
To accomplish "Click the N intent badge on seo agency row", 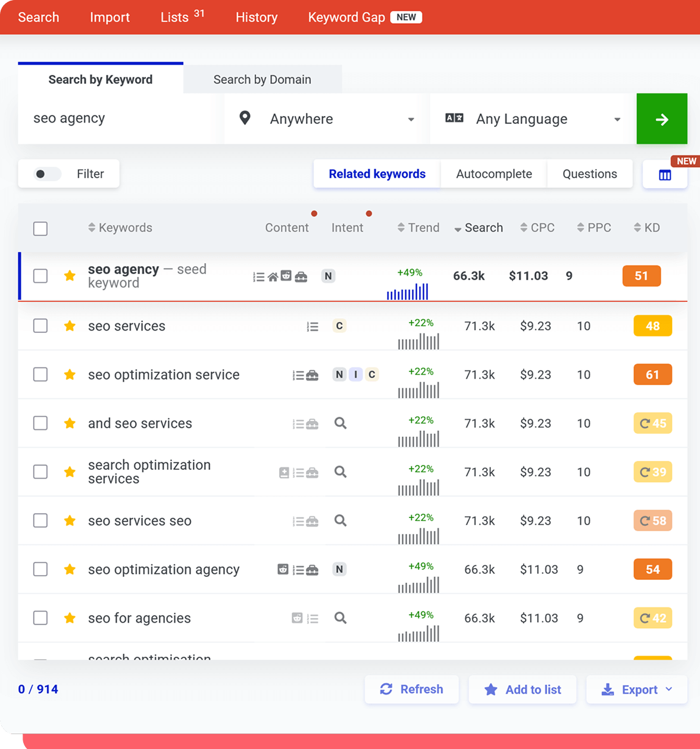I will pyautogui.click(x=328, y=276).
